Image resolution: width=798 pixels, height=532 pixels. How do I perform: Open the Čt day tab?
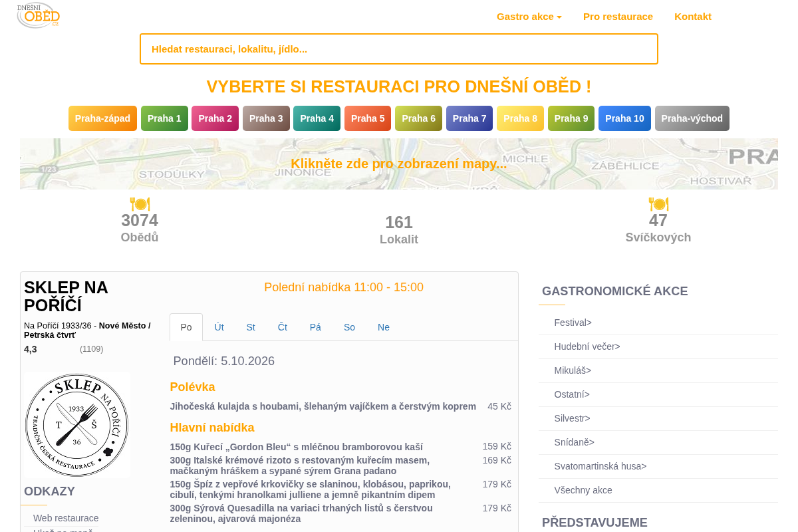click(x=283, y=327)
